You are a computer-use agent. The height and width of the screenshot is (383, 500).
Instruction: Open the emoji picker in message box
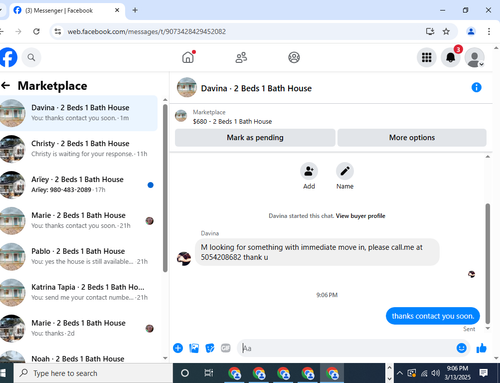pyautogui.click(x=461, y=348)
